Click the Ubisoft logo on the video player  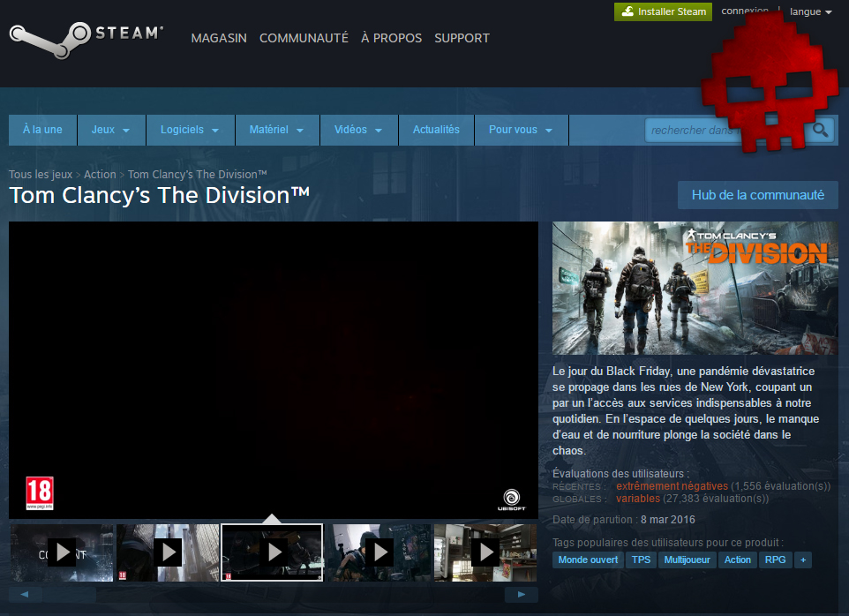(512, 500)
